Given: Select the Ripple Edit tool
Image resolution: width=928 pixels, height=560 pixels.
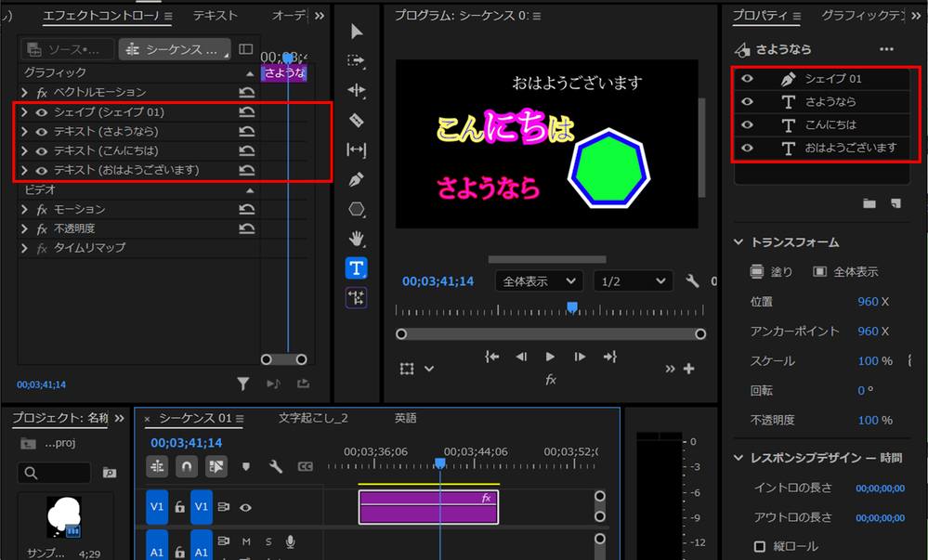Looking at the screenshot, I should (356, 91).
